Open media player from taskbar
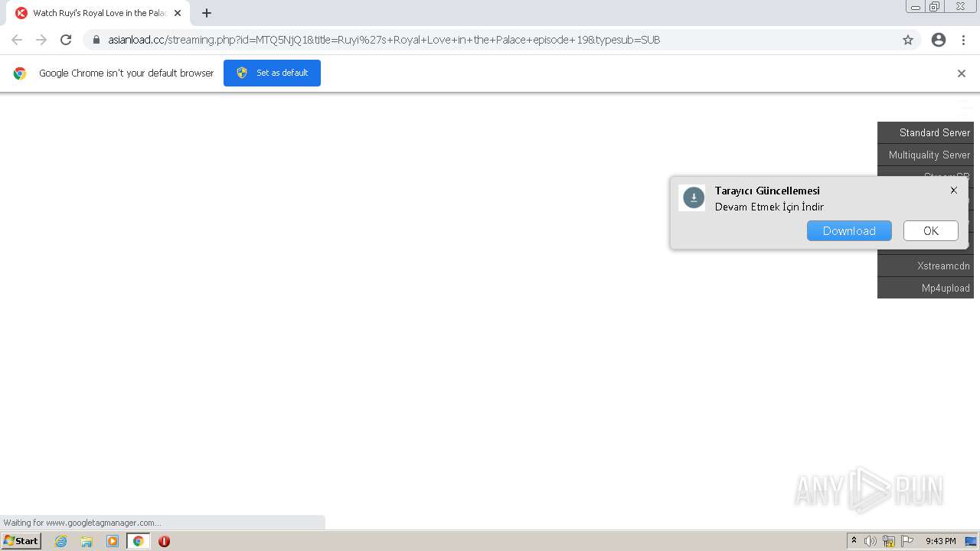The image size is (980, 551). click(x=113, y=541)
